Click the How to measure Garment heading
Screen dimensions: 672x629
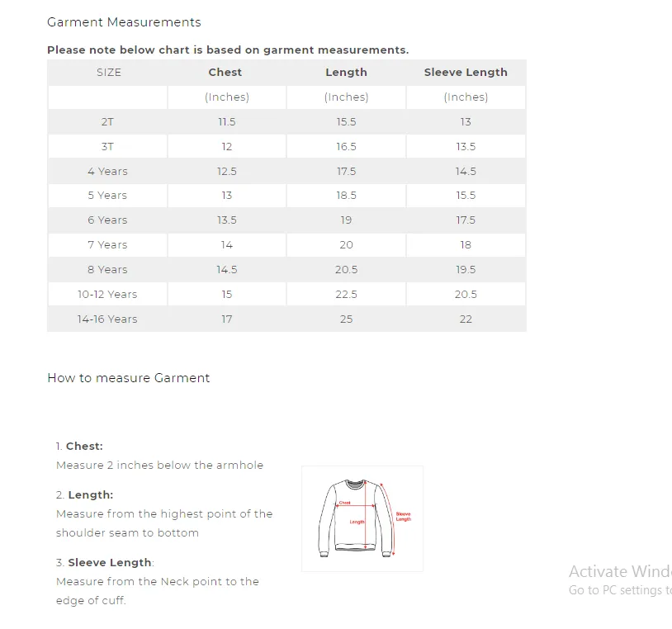pos(129,378)
